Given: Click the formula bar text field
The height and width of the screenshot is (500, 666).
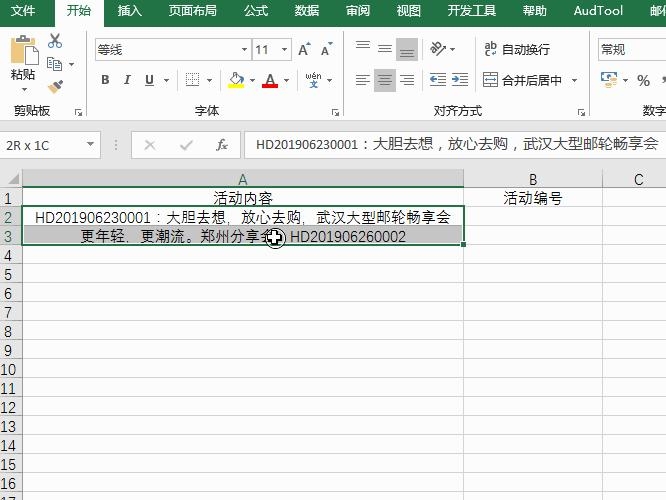Looking at the screenshot, I should tap(455, 145).
